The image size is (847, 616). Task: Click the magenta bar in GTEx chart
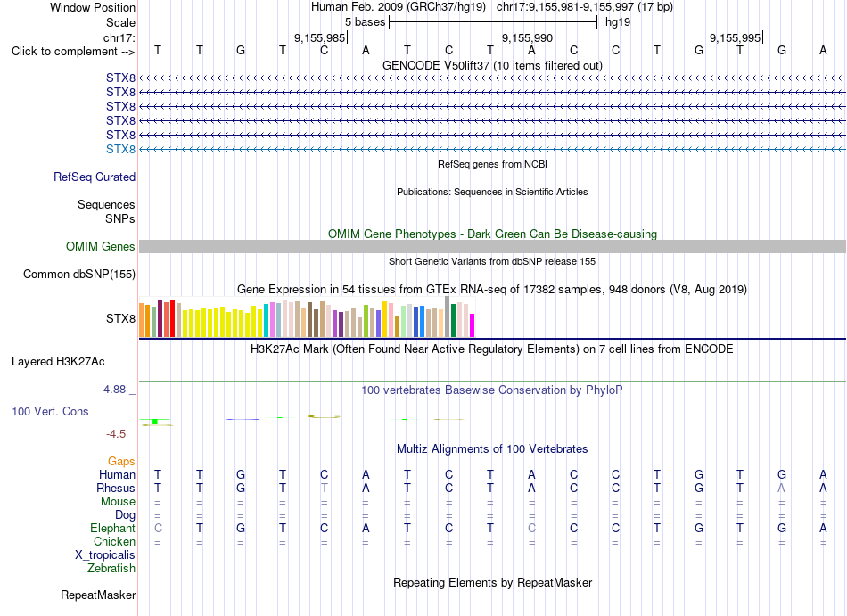coord(473,325)
